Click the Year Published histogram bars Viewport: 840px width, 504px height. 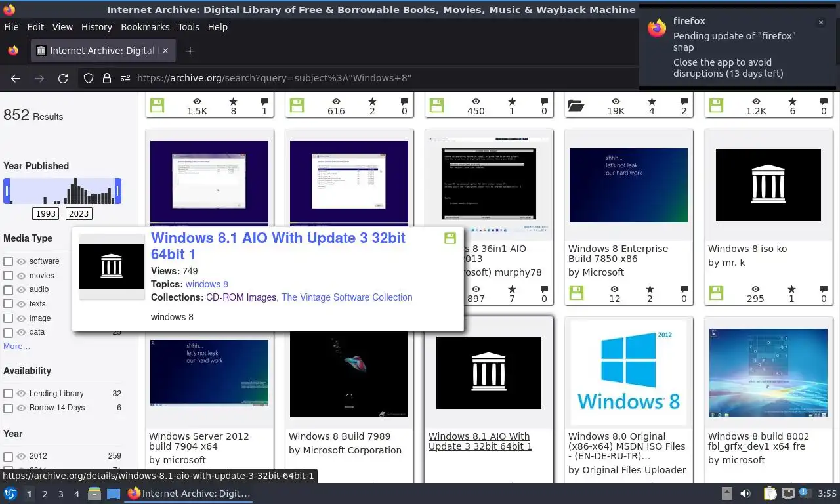pos(62,191)
